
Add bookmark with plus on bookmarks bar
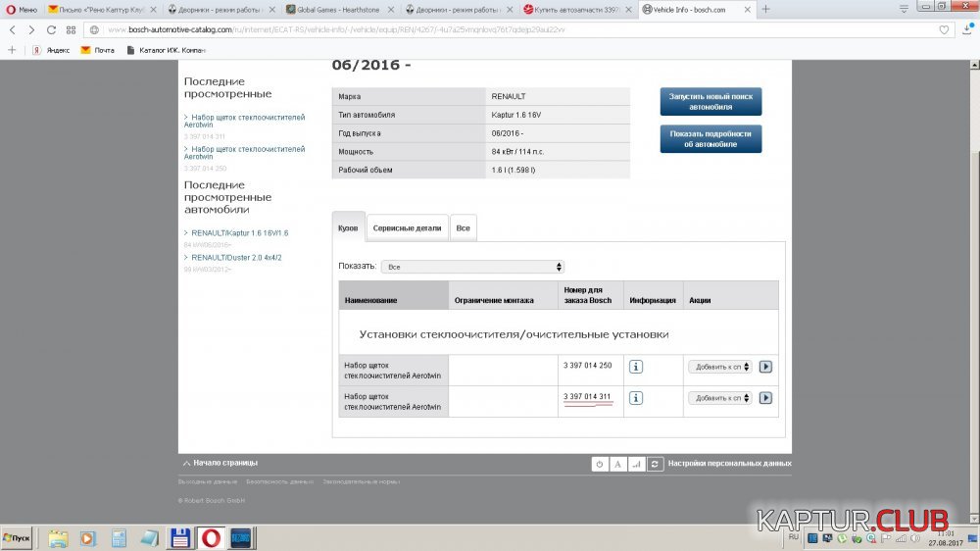click(x=12, y=49)
